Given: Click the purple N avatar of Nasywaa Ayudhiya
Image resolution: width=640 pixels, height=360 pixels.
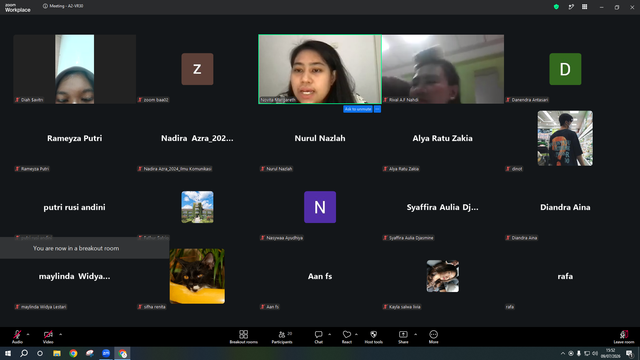Looking at the screenshot, I should pyautogui.click(x=320, y=207).
